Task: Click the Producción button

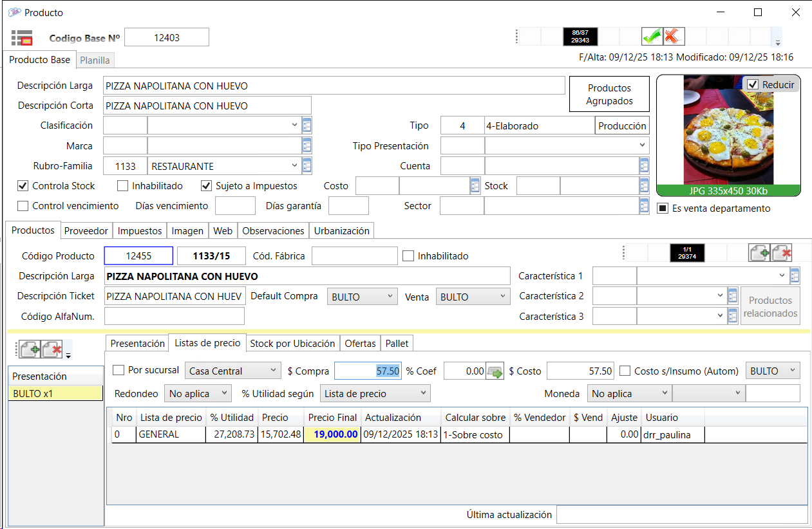Action: point(622,126)
